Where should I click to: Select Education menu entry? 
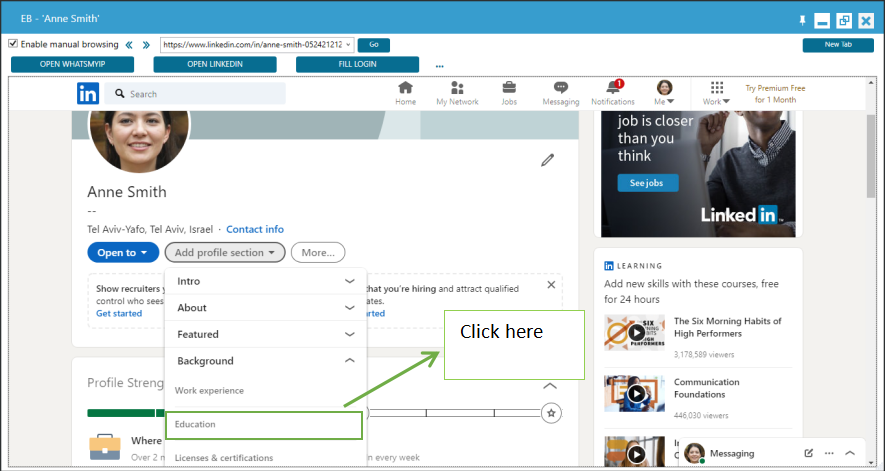pyautogui.click(x=264, y=425)
